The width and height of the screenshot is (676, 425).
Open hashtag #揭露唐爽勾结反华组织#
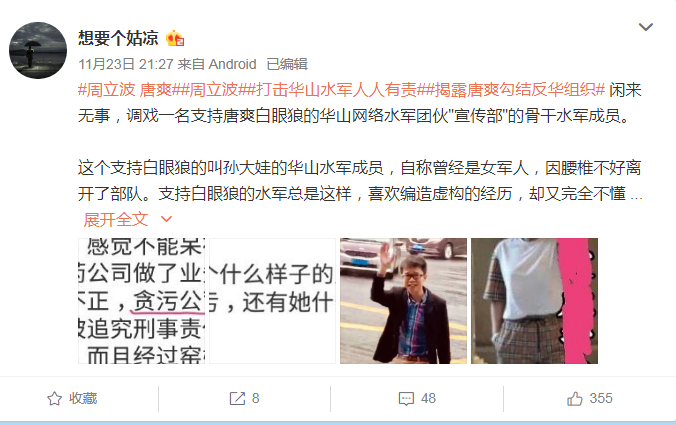pos(511,90)
